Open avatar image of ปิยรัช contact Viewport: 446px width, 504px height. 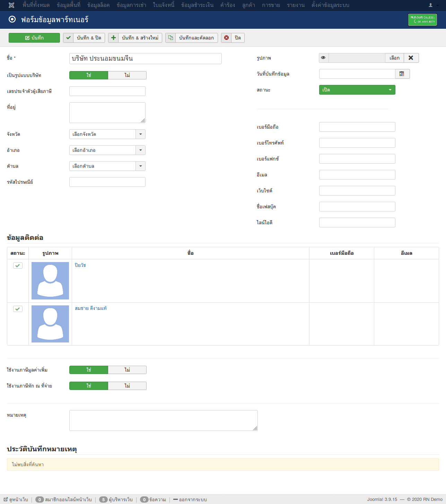pyautogui.click(x=50, y=281)
